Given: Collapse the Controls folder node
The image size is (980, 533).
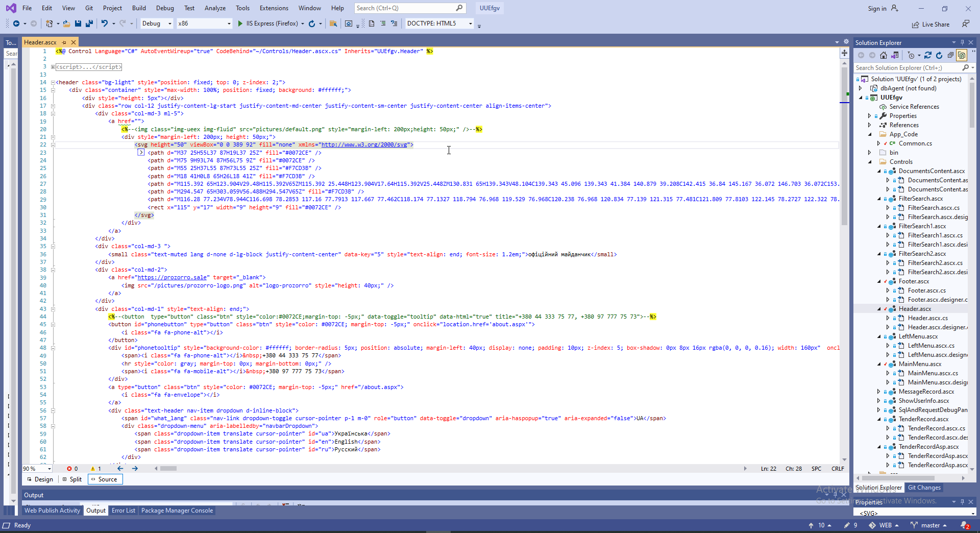Looking at the screenshot, I should click(x=869, y=162).
